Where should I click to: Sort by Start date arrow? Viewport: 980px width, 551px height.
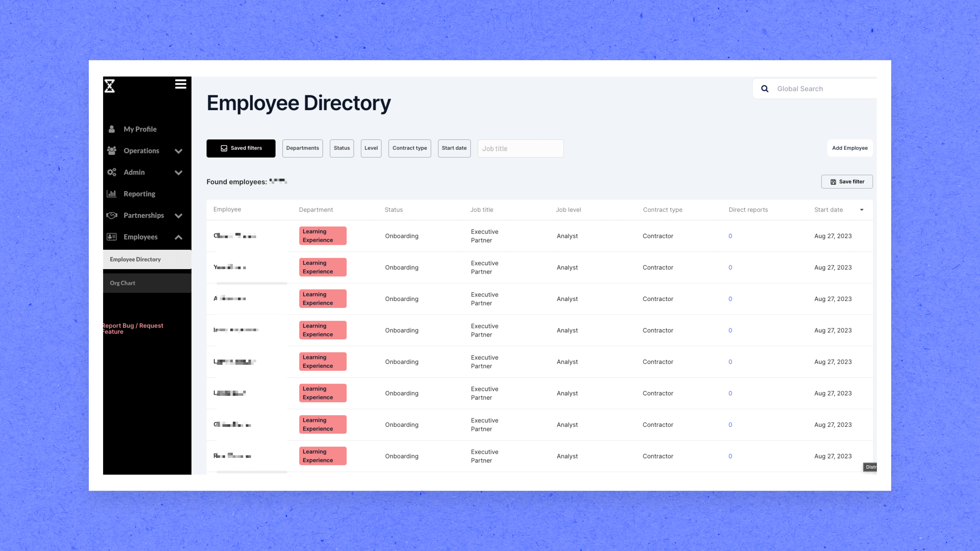(862, 210)
